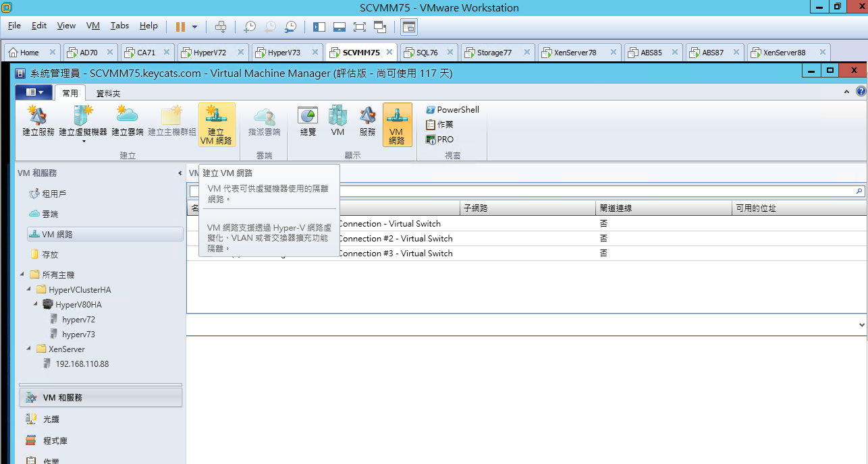This screenshot has height=464, width=868.
Task: Expand the 建立虛擬機器 dropdown arrow
Action: pos(84,142)
